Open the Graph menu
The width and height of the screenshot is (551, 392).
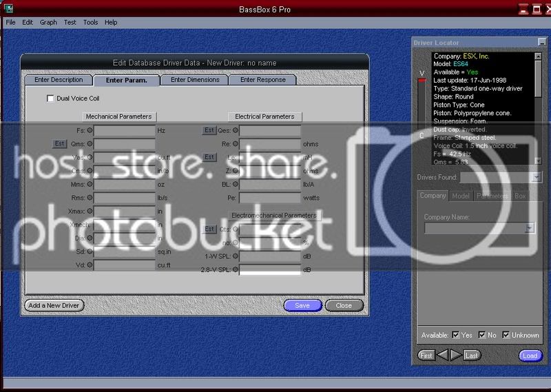point(48,23)
